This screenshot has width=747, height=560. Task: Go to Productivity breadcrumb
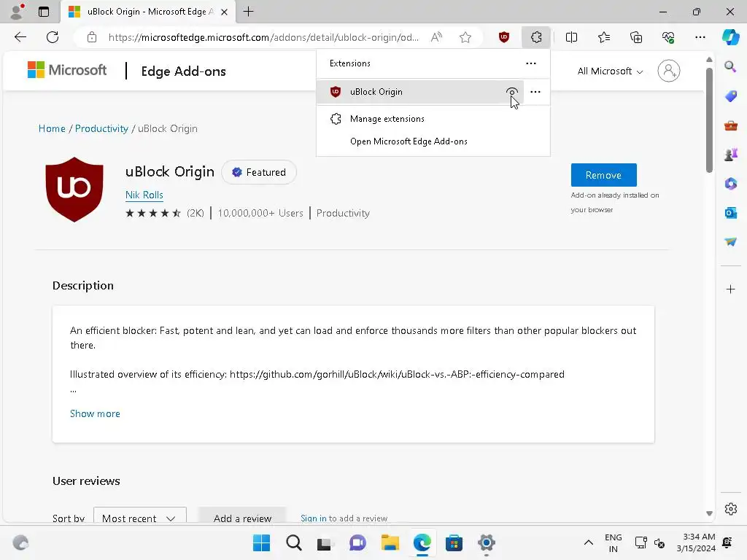tap(101, 128)
